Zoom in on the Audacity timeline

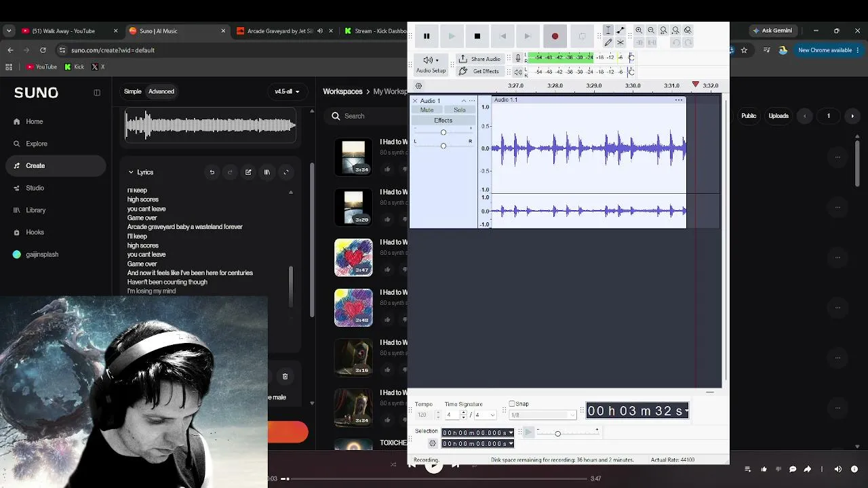coord(639,30)
